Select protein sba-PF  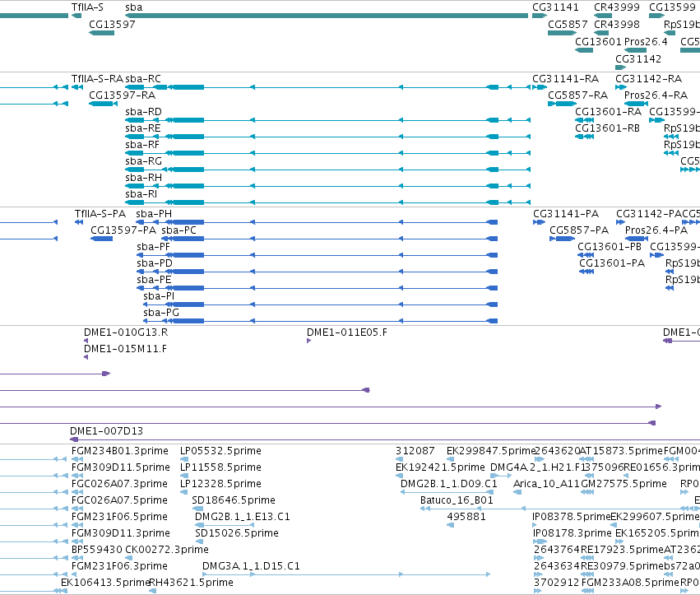click(x=317, y=255)
